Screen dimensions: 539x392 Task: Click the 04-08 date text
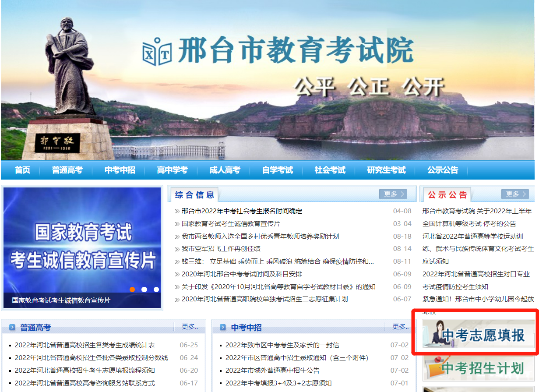[402, 211]
